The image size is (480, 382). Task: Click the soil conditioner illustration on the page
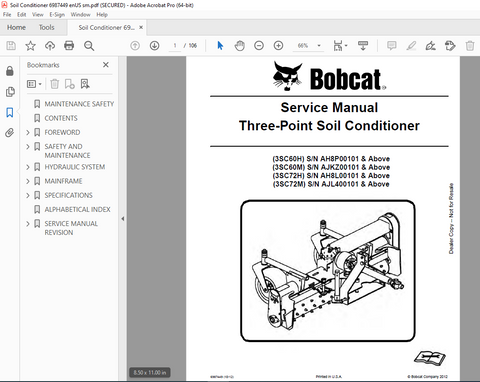point(328,271)
